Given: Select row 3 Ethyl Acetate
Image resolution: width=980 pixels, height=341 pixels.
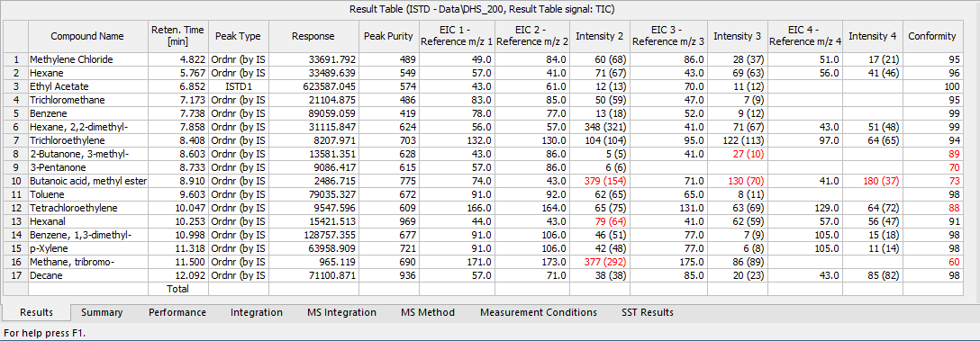Looking at the screenshot, I should 483,86.
